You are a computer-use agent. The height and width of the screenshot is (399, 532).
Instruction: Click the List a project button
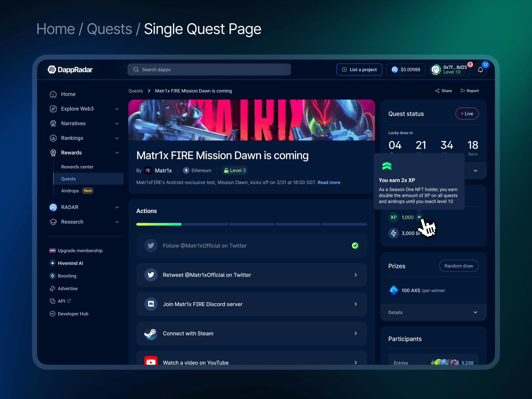point(359,69)
